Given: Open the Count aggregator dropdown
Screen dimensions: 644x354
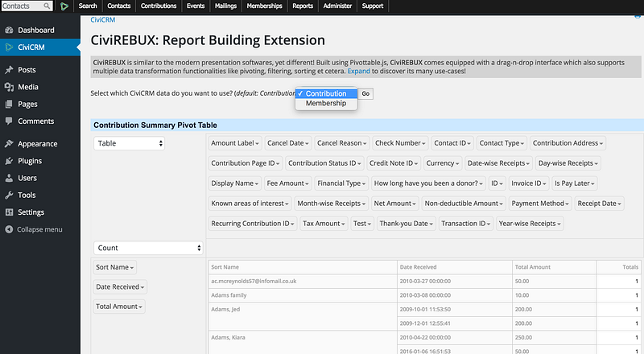Looking at the screenshot, I should coord(148,248).
